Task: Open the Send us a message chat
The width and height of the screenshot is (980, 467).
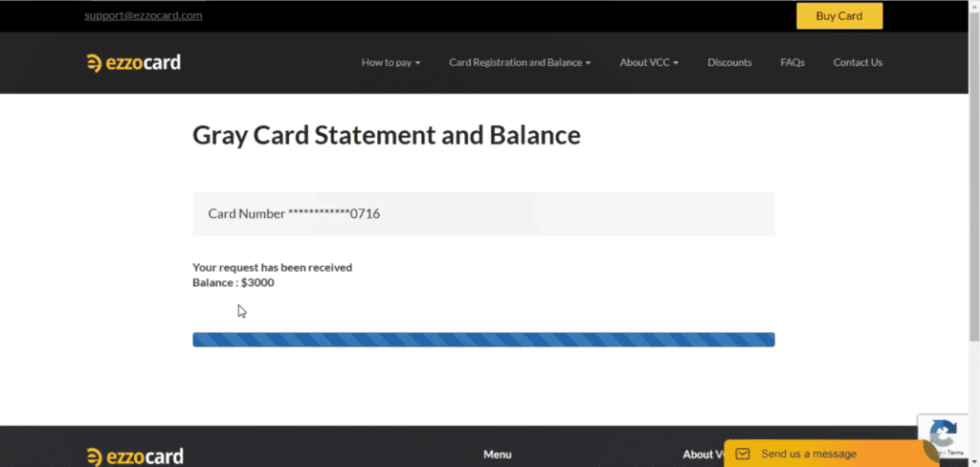Action: click(x=809, y=454)
